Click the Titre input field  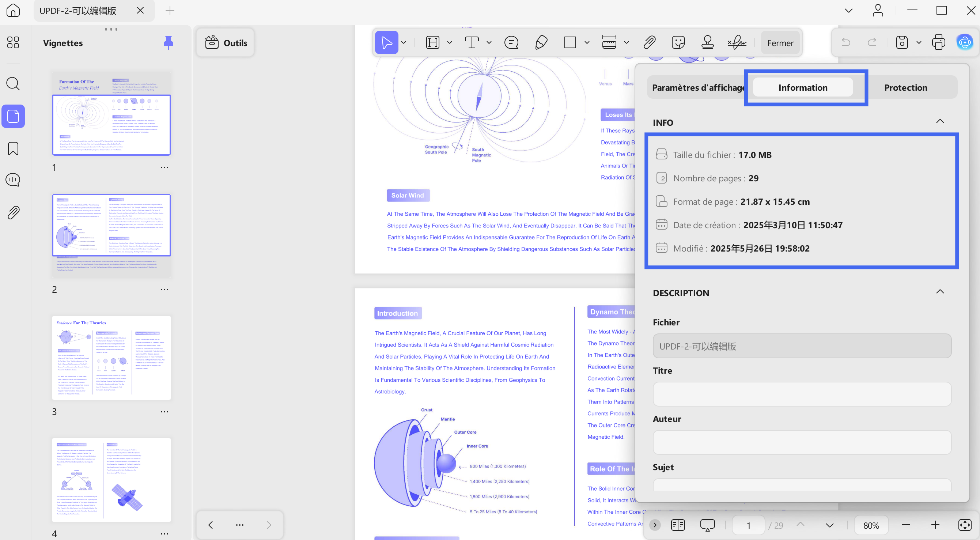tap(802, 394)
